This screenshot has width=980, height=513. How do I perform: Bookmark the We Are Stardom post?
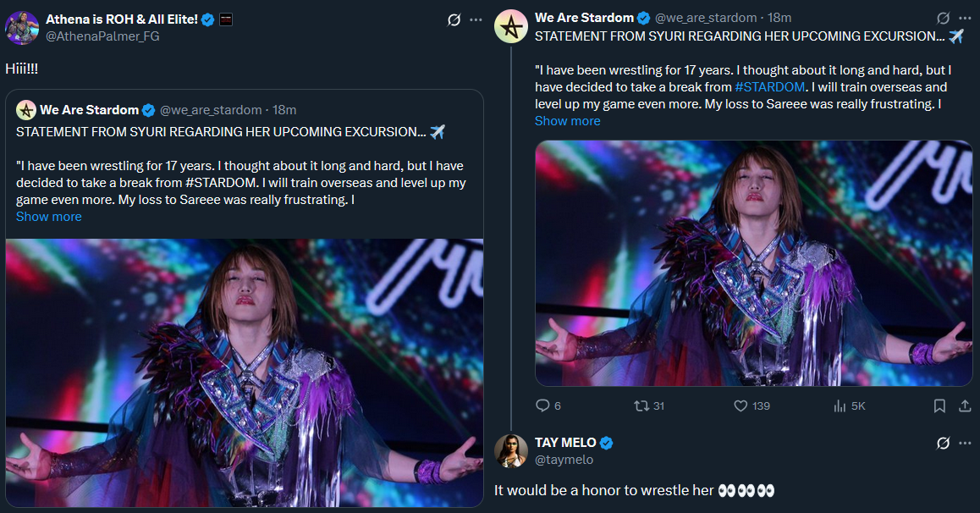939,405
